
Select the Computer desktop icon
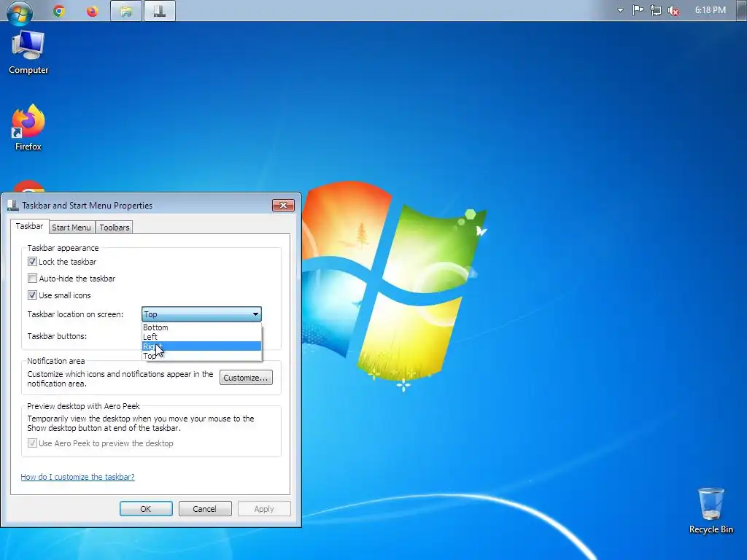click(28, 52)
